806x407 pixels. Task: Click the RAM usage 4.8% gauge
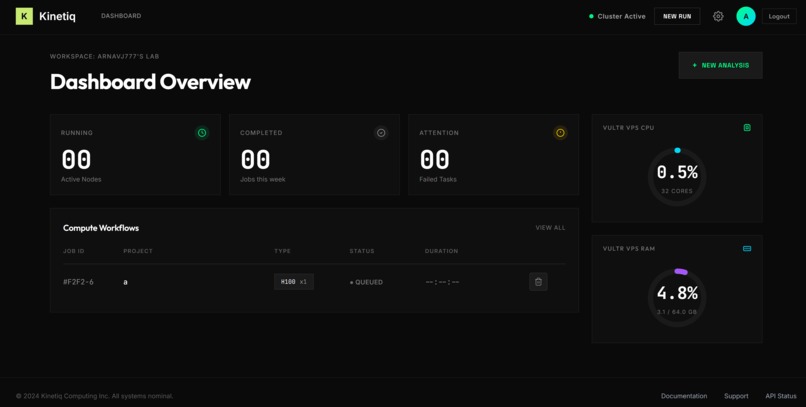point(677,298)
